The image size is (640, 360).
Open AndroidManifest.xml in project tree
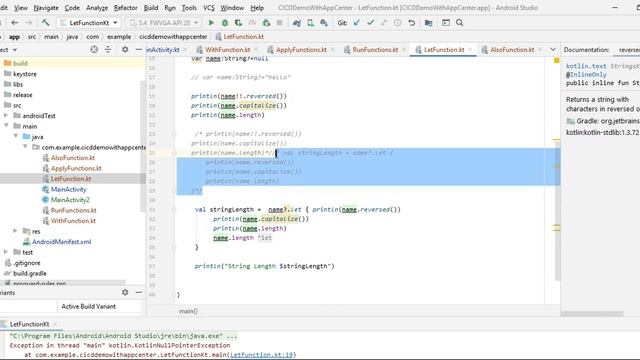coord(62,242)
